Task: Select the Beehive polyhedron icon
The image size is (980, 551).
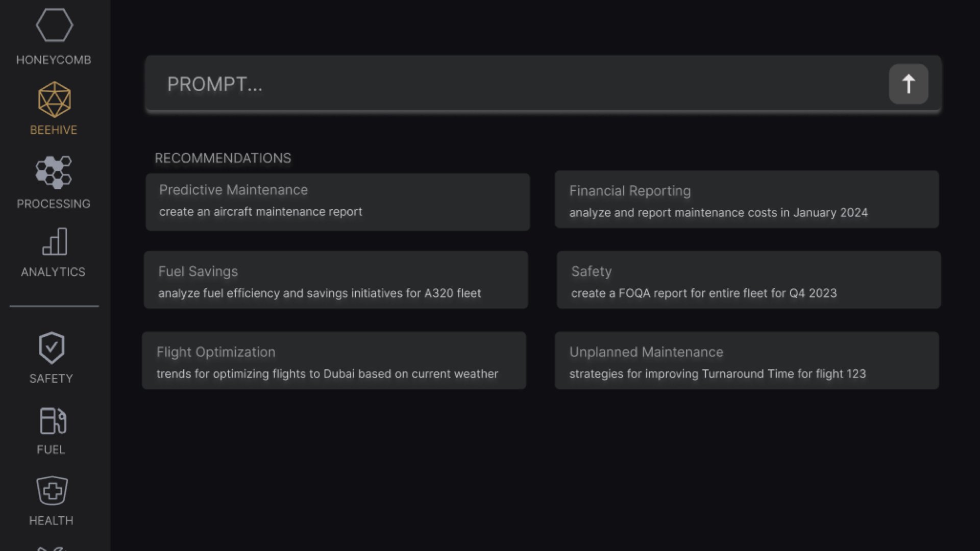Action: [54, 99]
